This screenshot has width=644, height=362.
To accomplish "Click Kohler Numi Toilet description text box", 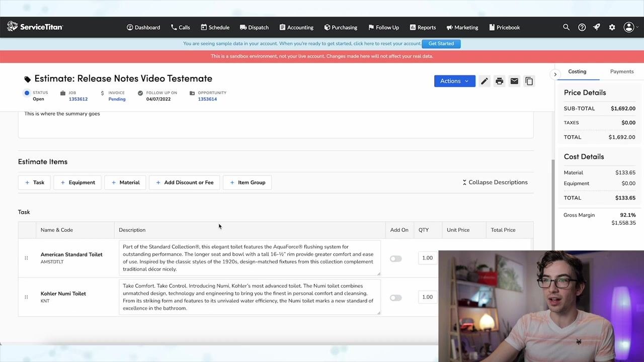I will click(x=250, y=297).
